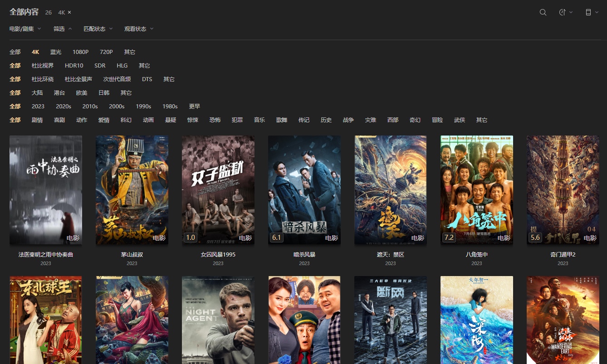Filter by 杜比环绕 audio
The width and height of the screenshot is (607, 364).
click(43, 79)
